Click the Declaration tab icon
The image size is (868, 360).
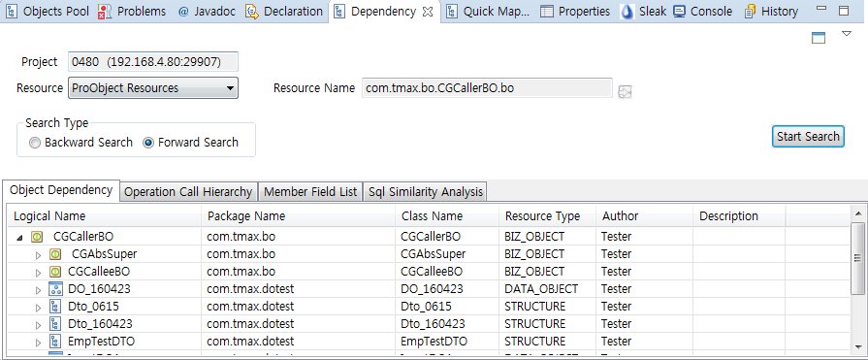pyautogui.click(x=252, y=12)
